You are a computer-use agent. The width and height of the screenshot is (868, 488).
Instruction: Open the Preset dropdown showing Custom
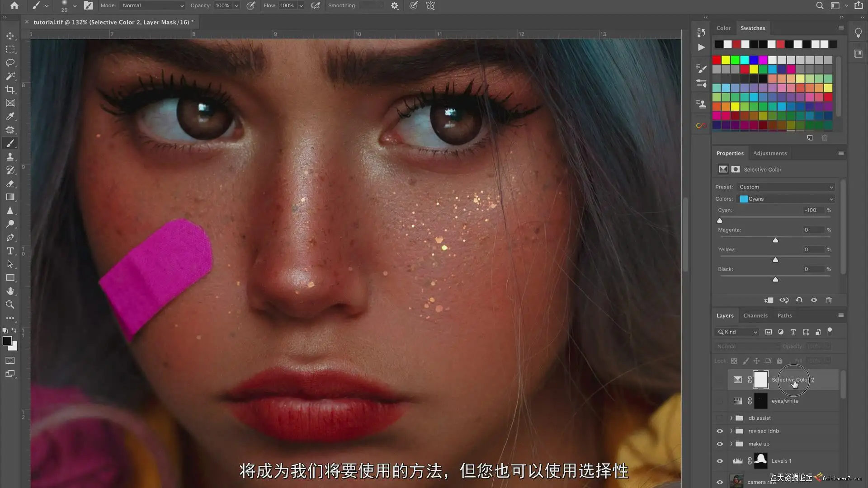coord(786,187)
